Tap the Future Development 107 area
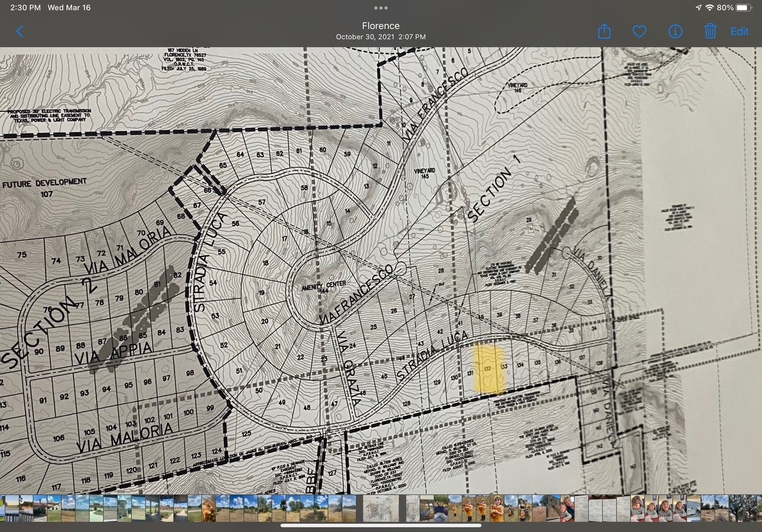The height and width of the screenshot is (532, 762). (x=45, y=187)
